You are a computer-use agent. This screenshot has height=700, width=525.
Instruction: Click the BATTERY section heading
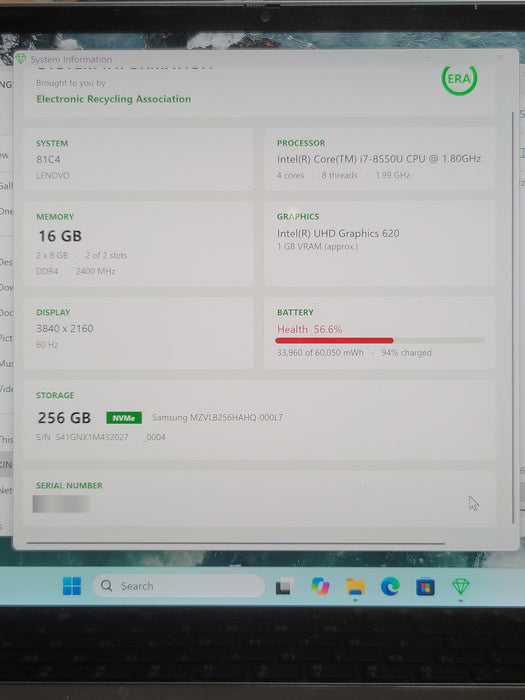(x=295, y=312)
